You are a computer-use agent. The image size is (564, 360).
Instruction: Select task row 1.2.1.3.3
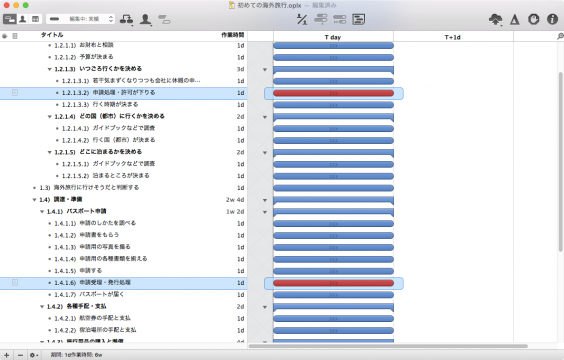[123, 104]
